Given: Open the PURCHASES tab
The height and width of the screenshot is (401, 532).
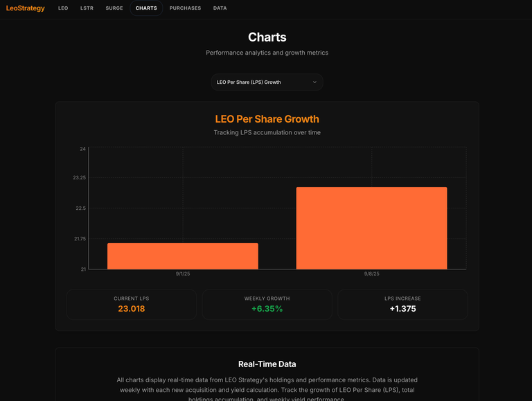Looking at the screenshot, I should [x=185, y=8].
